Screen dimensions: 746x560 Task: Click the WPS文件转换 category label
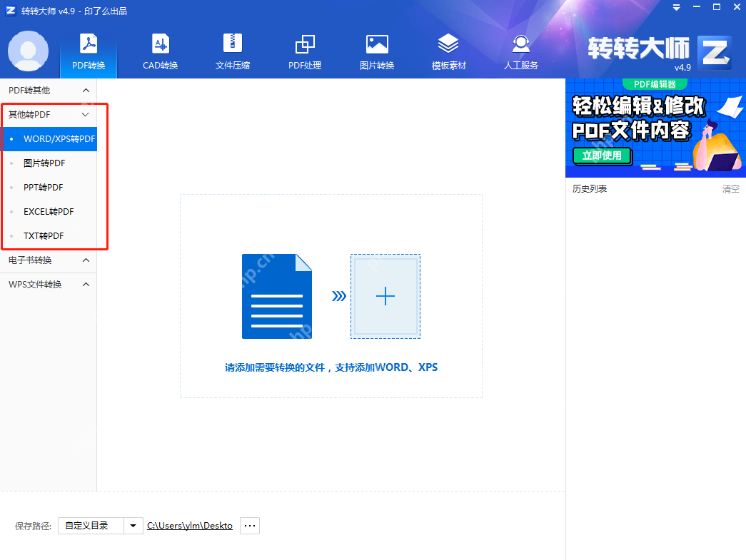(35, 284)
